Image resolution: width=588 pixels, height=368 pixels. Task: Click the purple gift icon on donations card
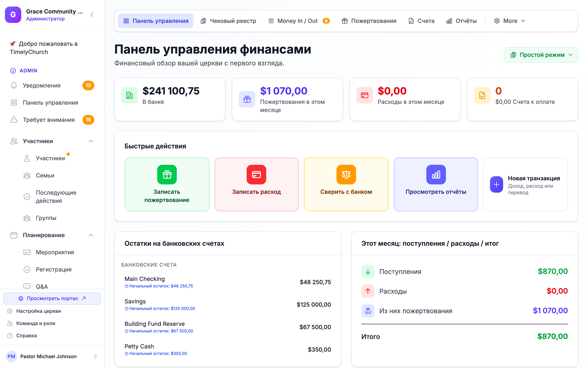coord(247,99)
